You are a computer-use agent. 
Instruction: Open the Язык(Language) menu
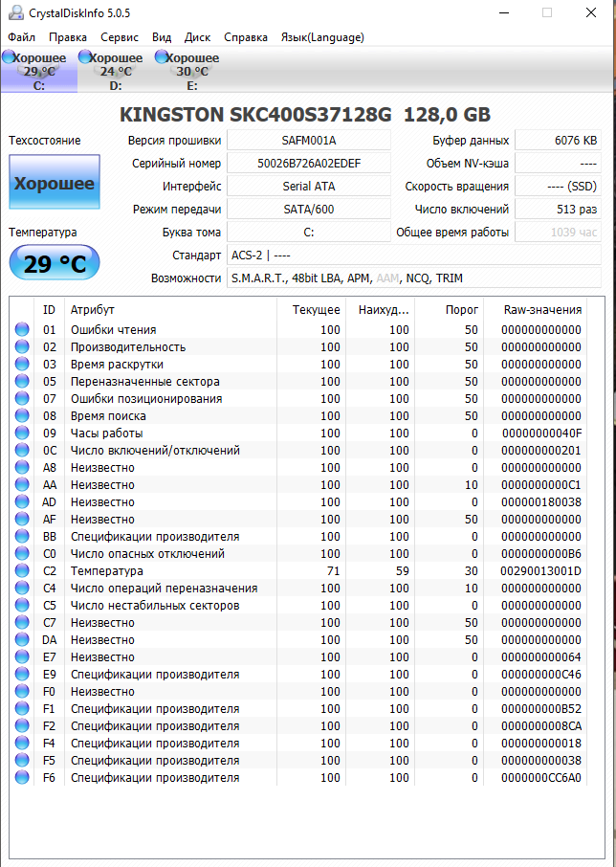[322, 37]
